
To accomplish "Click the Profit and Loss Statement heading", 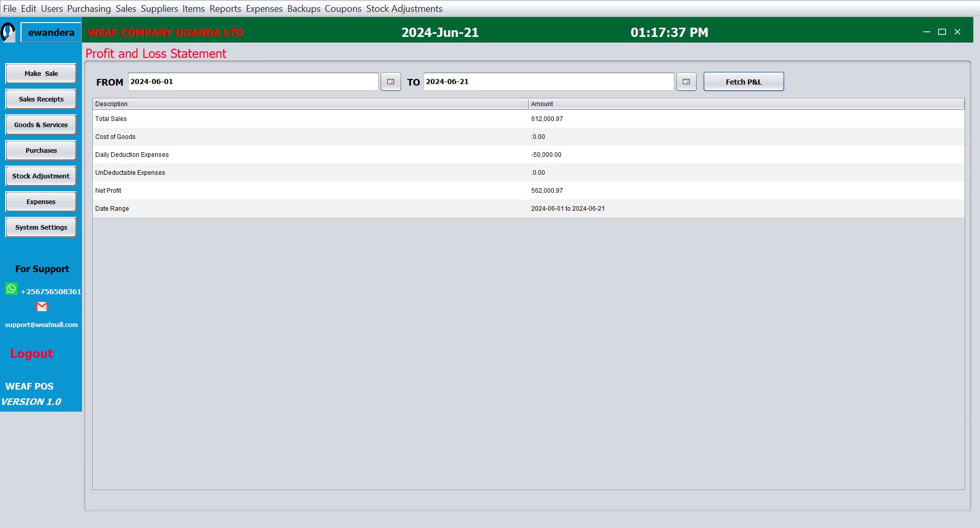I will pyautogui.click(x=156, y=53).
